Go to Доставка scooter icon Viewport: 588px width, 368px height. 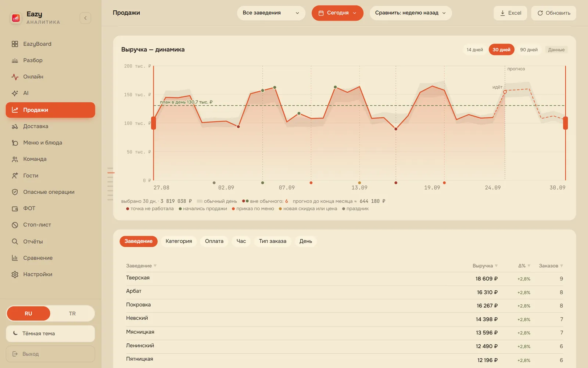pos(15,126)
